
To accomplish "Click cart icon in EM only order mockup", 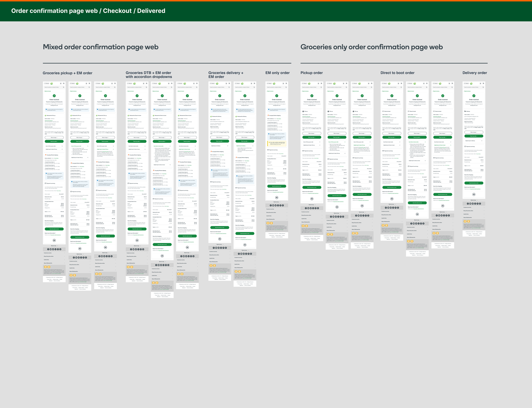I will (x=286, y=83).
